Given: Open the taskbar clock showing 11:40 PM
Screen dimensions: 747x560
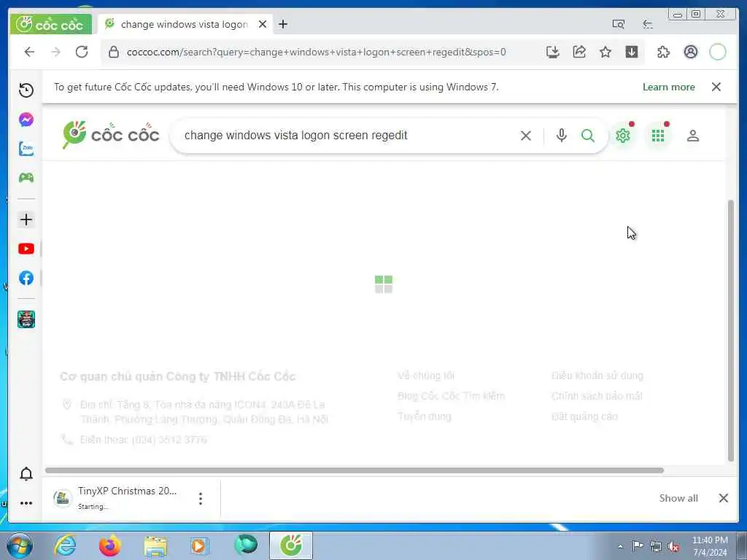Looking at the screenshot, I should tap(710, 546).
